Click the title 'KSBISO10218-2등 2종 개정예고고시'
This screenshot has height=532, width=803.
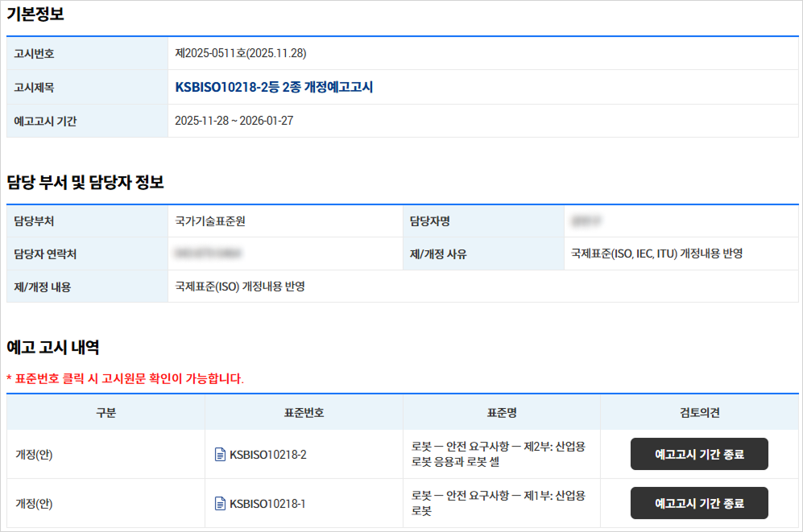274,87
